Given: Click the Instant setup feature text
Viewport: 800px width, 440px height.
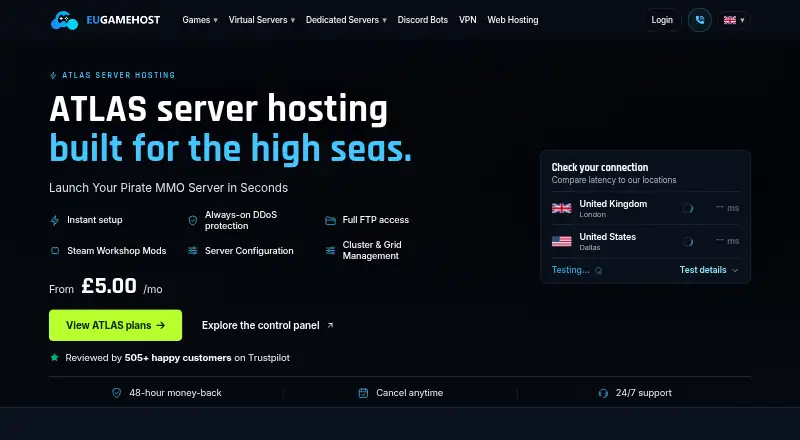Looking at the screenshot, I should coord(95,220).
